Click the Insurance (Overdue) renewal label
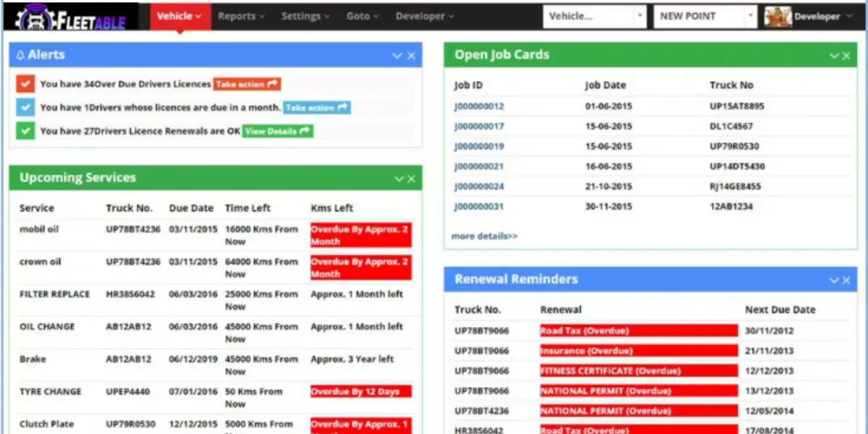The image size is (868, 434). point(639,351)
